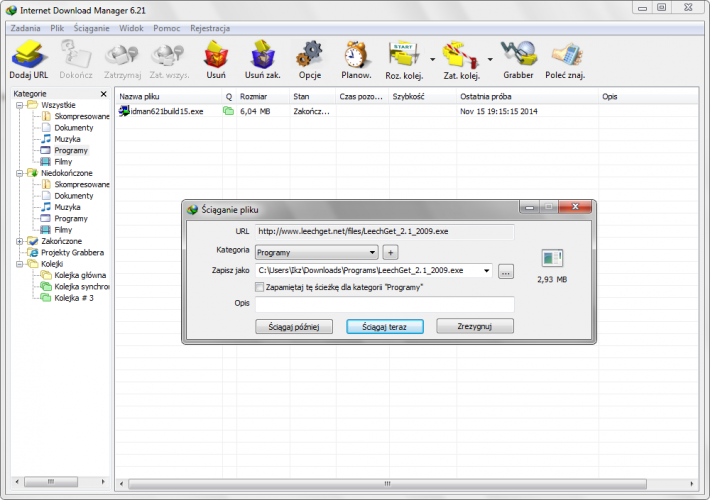Click in the Opis text field

click(x=384, y=304)
